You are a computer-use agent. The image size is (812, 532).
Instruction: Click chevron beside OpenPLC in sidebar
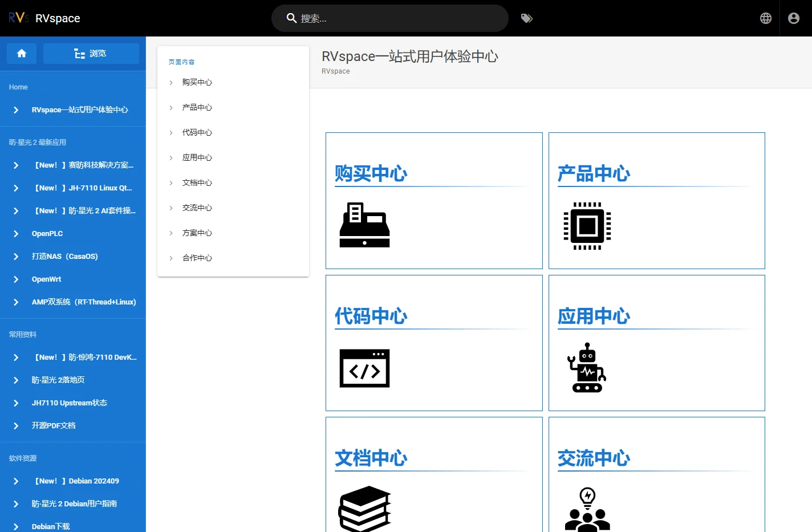(x=16, y=234)
